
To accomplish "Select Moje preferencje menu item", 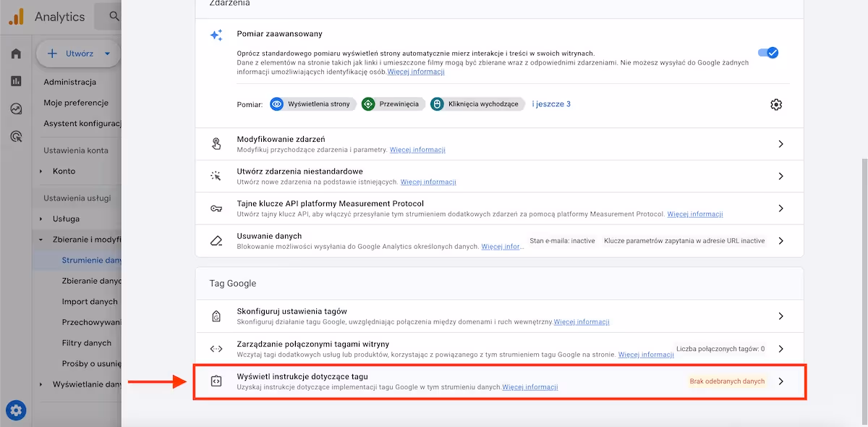I will click(x=75, y=103).
